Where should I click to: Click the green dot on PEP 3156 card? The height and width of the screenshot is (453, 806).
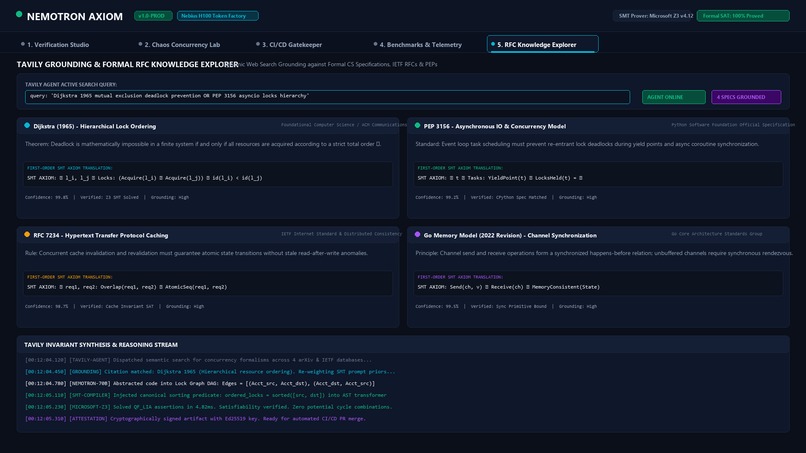[417, 125]
